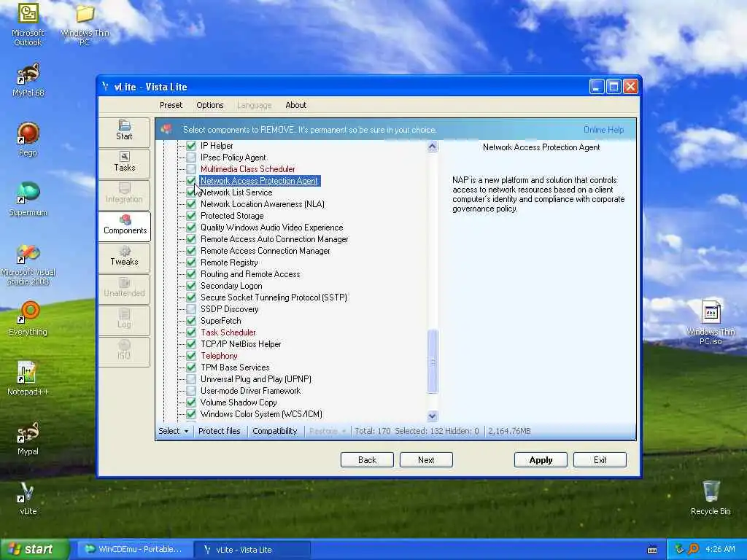Viewport: 747px width, 560px height.
Task: Switch to vLite - Vista Lite taskbar item
Action: click(252, 550)
